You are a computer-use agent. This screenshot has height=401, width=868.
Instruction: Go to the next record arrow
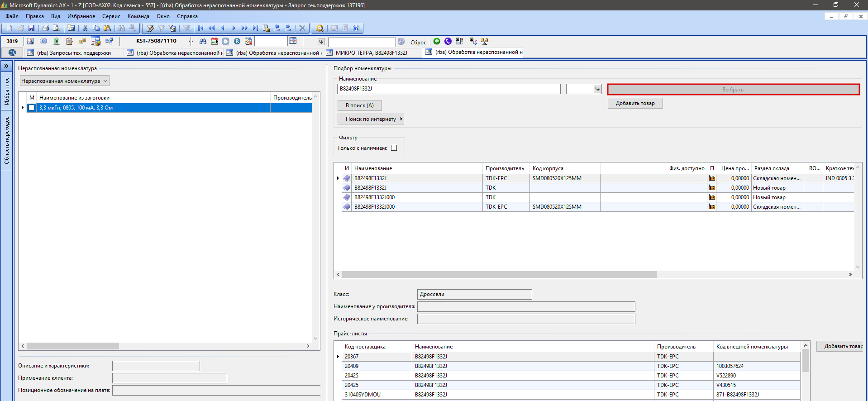[x=234, y=28]
